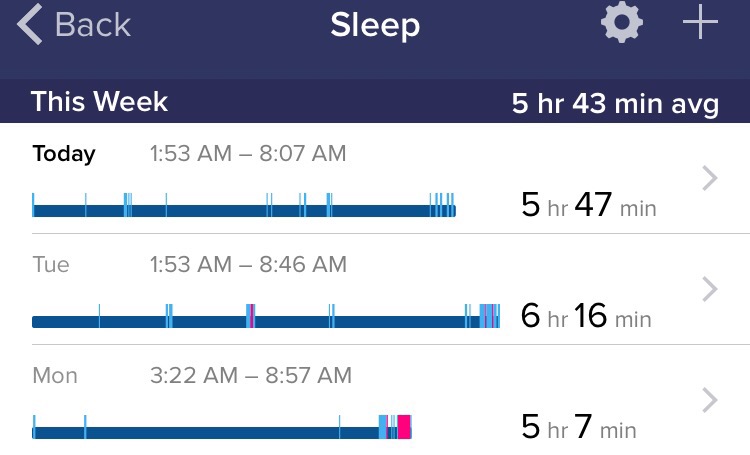Expand Monday's sleep entry chevron
Screen dimensions: 750x455
point(710,400)
